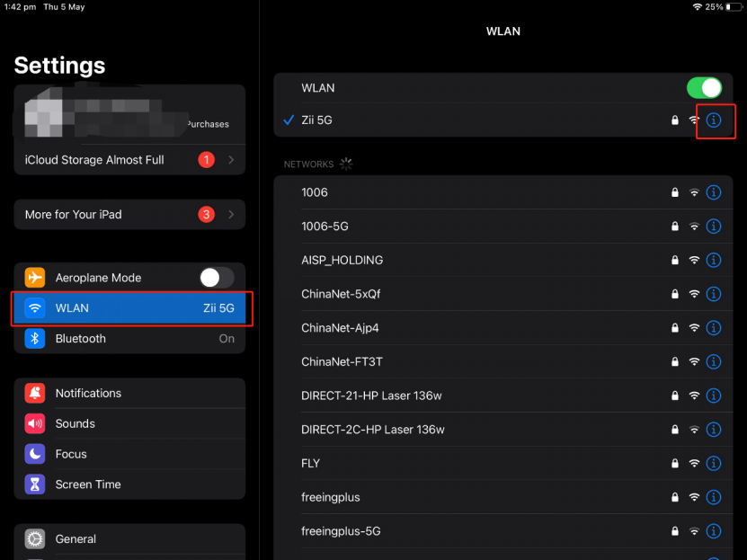Expand iCloud Storage Almost Full chevron
The image size is (747, 560).
point(231,160)
